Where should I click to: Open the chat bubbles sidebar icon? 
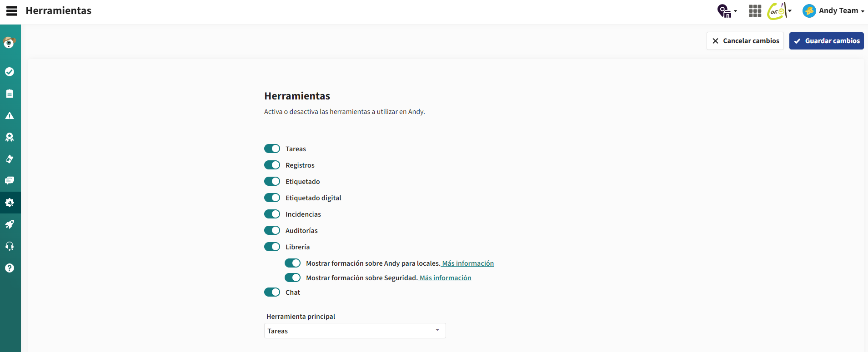(10, 181)
